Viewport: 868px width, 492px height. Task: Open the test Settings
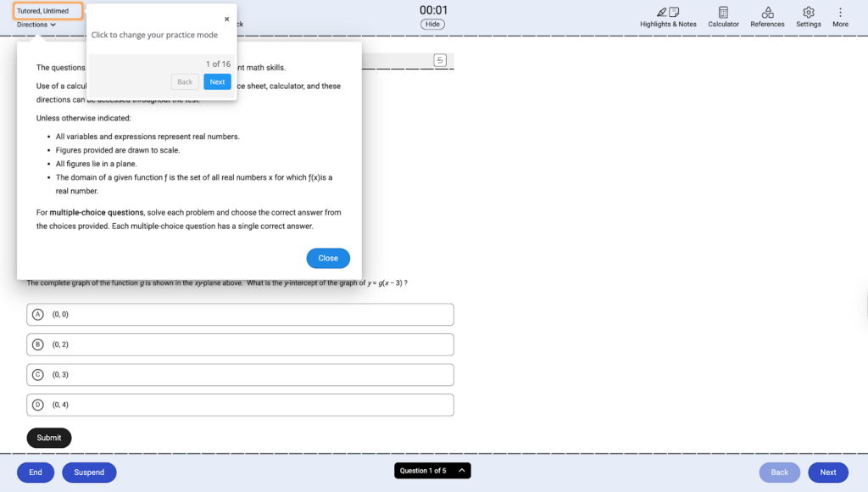click(808, 15)
